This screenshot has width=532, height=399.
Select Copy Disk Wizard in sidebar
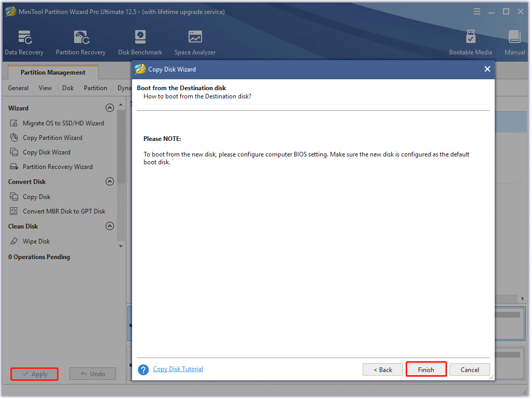pos(47,152)
